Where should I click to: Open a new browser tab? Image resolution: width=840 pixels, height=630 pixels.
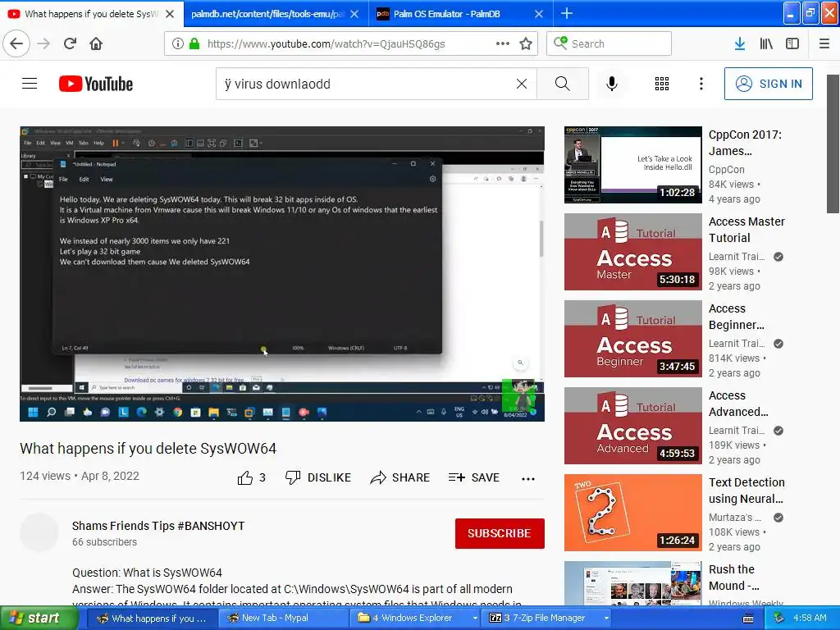pyautogui.click(x=566, y=13)
